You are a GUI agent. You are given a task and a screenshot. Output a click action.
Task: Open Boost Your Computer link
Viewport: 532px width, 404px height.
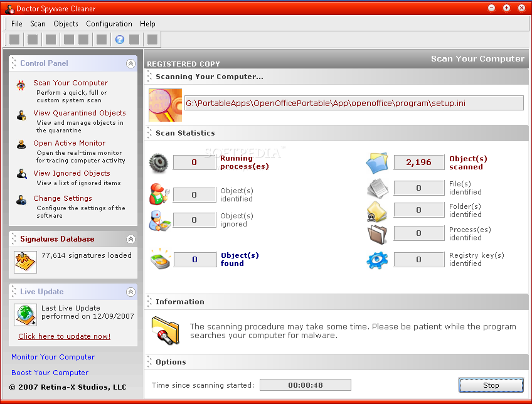coord(50,373)
